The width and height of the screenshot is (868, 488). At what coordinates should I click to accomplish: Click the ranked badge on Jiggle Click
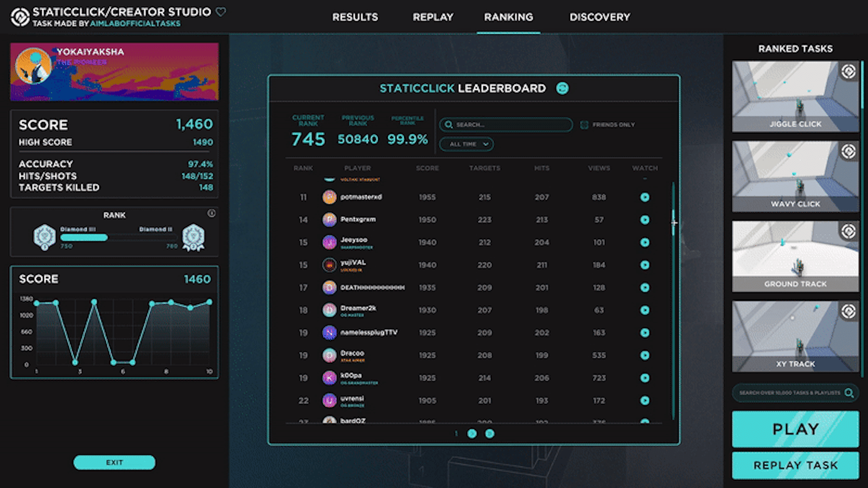click(848, 71)
